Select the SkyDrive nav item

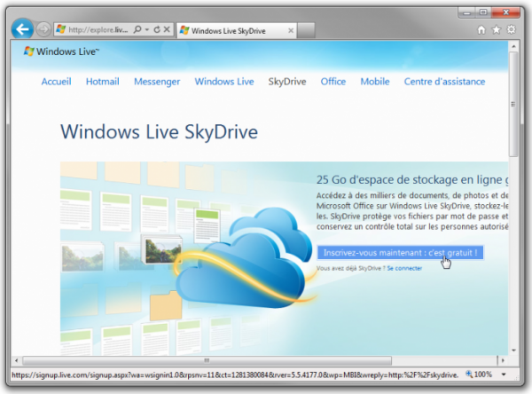point(287,82)
